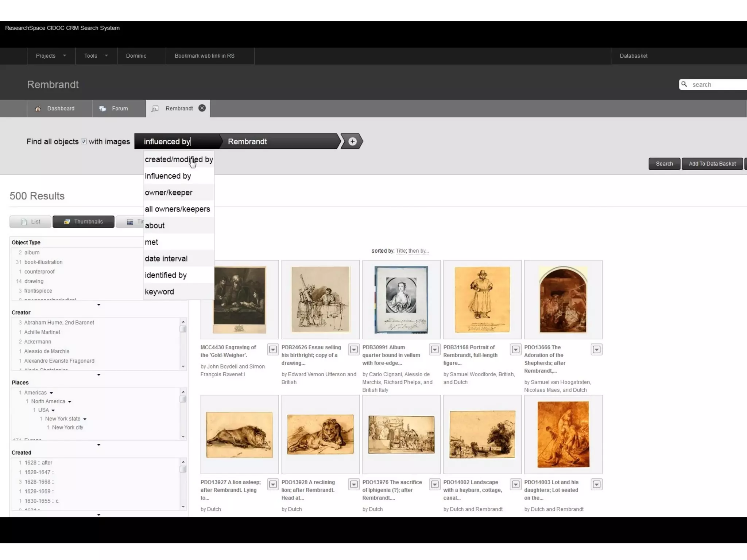Open options arrow for PDO13666 Adoration
Screen dimensions: 747x560
[597, 349]
